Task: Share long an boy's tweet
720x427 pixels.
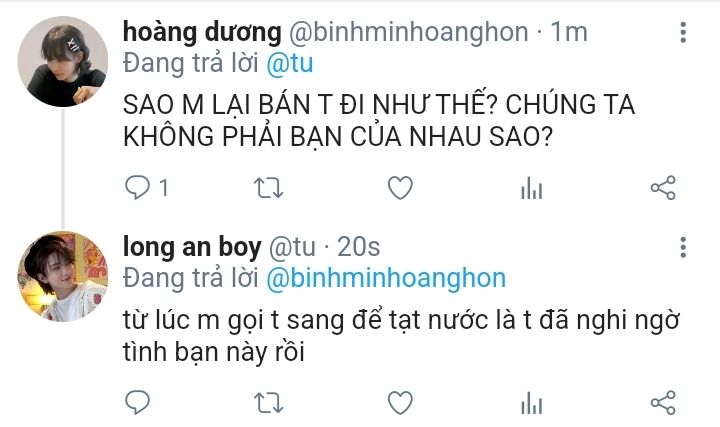Action: 663,403
